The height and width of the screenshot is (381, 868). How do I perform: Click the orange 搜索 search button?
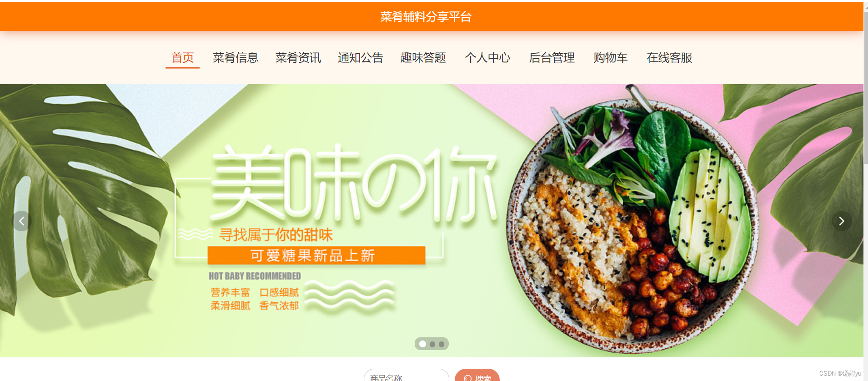[x=477, y=376]
